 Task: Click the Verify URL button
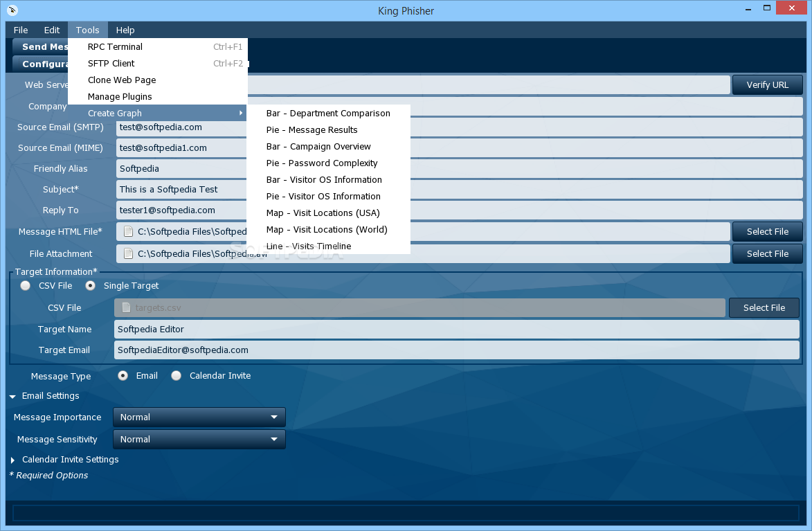click(768, 85)
